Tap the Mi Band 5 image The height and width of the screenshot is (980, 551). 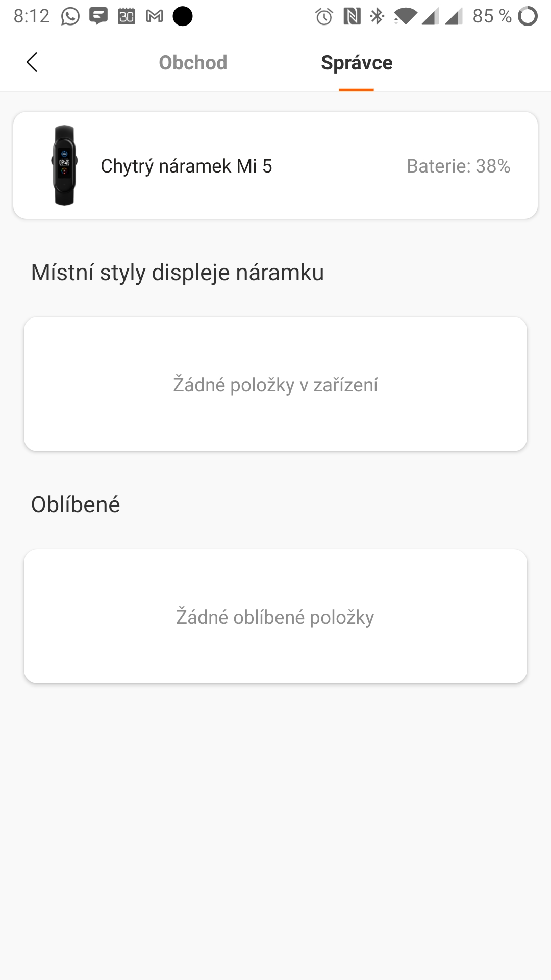pos(64,165)
